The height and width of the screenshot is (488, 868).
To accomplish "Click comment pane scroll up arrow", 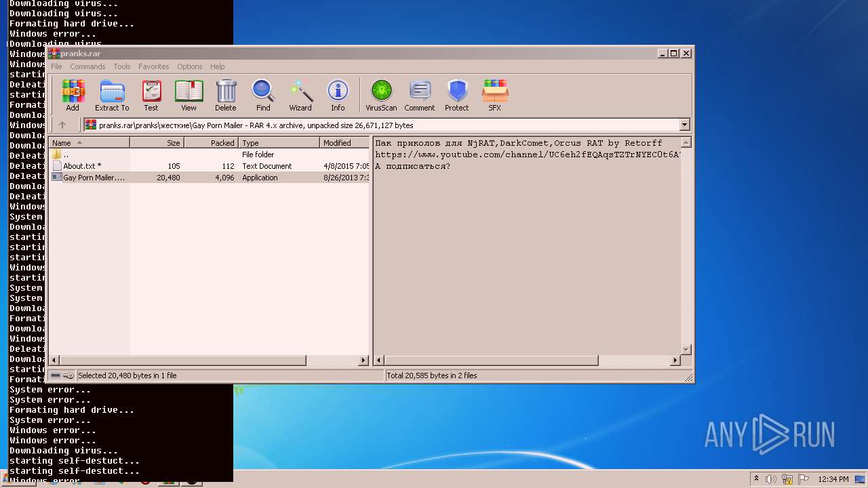I will 686,143.
